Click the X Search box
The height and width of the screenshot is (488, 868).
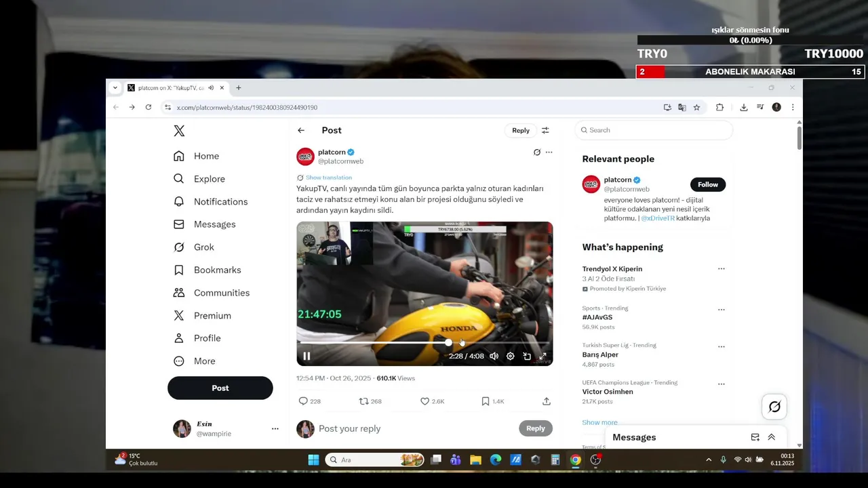pyautogui.click(x=654, y=130)
